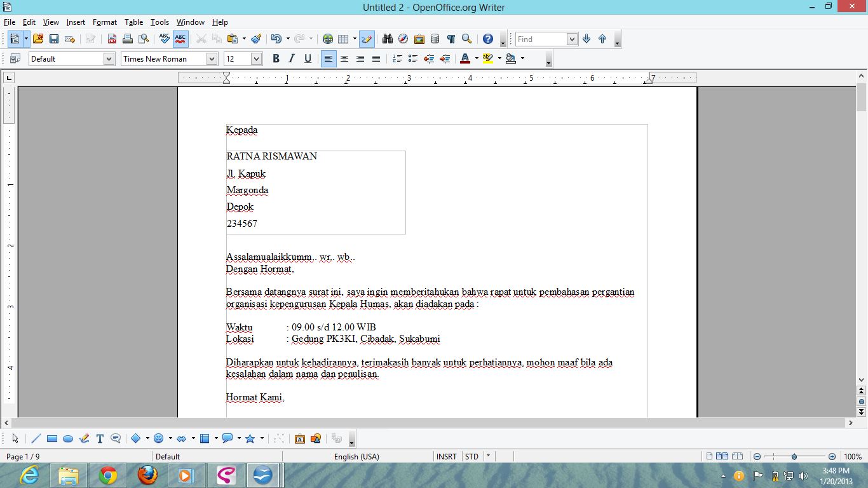The height and width of the screenshot is (488, 868).
Task: Select the Ellipse drawing tool
Action: (69, 438)
